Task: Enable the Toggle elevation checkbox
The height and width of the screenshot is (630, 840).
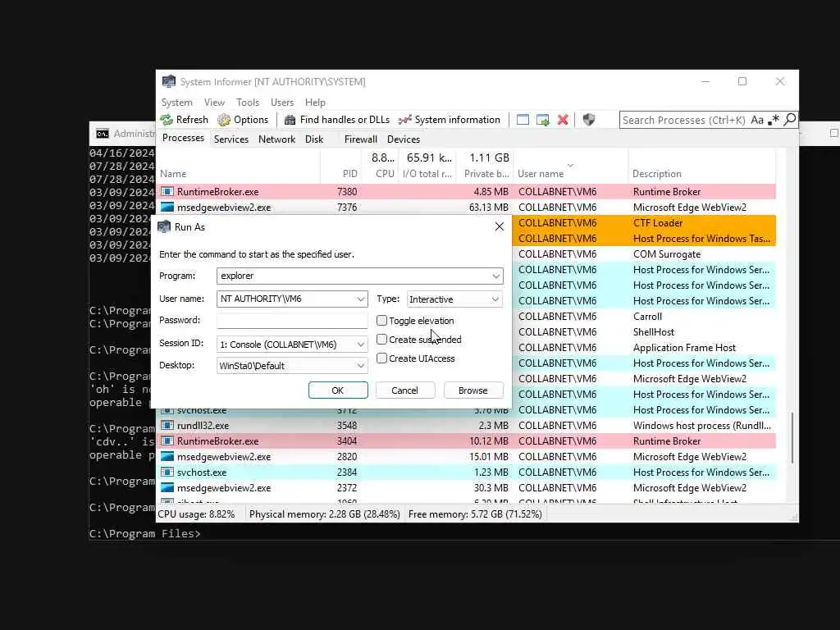Action: click(x=381, y=321)
